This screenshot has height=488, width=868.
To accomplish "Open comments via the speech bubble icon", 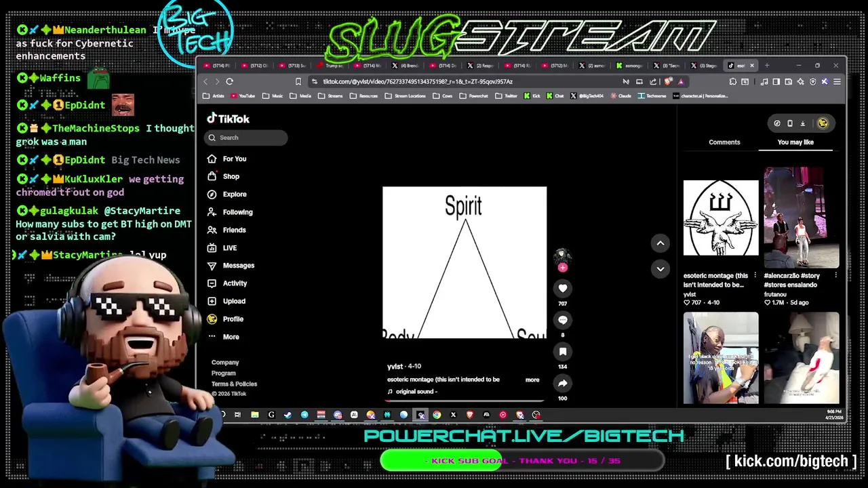I will [x=562, y=319].
